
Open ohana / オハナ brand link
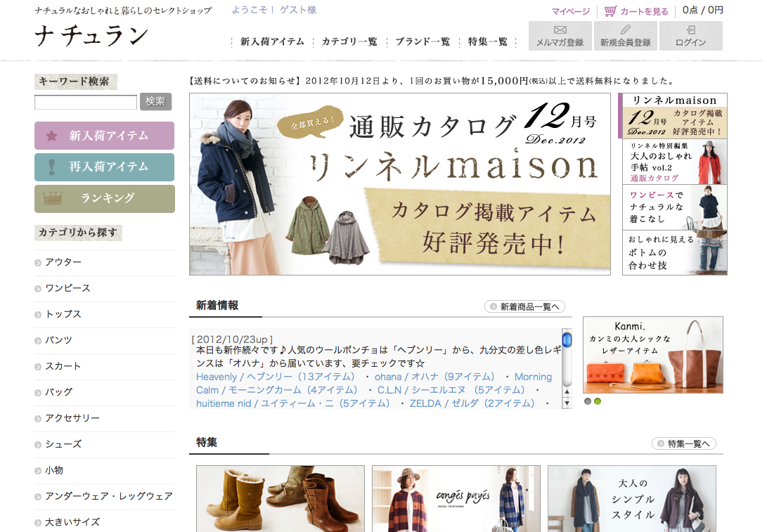(434, 377)
